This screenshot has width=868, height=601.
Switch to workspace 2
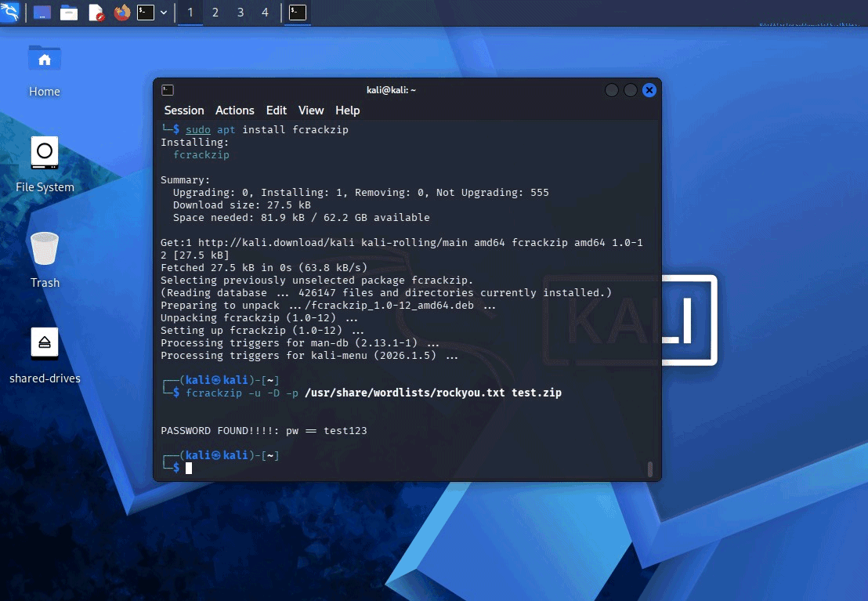(215, 13)
